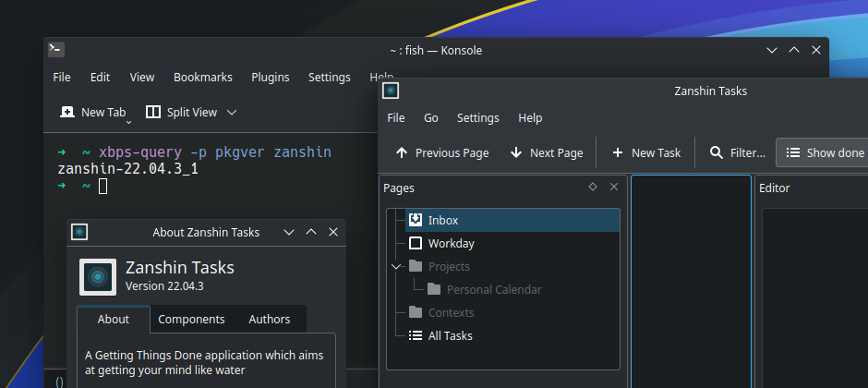Viewport: 868px width, 388px height.
Task: Click the Editor panel title
Action: 775,188
